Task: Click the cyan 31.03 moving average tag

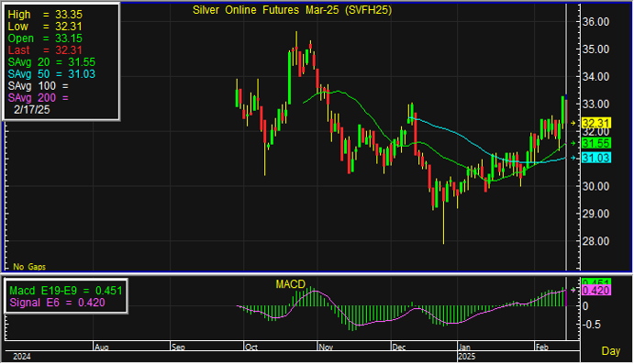Action: point(596,158)
